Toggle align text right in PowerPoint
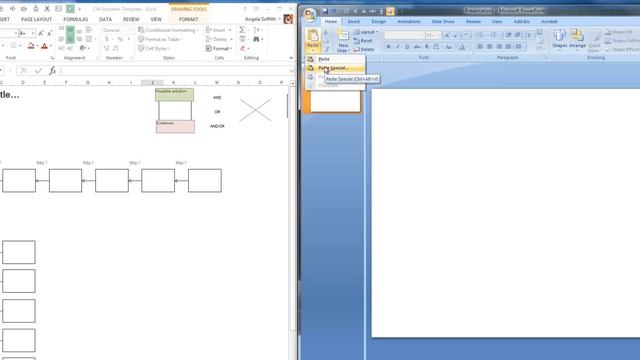This screenshot has width=640, height=360. tap(499, 47)
